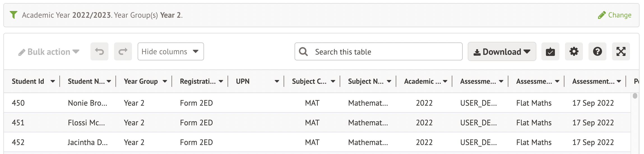Click the undo arrow icon
The height and width of the screenshot is (154, 644).
[99, 51]
